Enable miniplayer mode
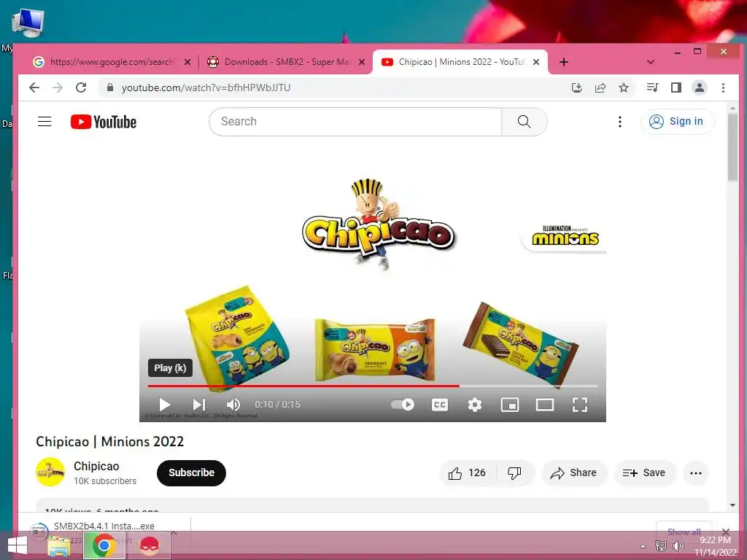 pyautogui.click(x=510, y=405)
